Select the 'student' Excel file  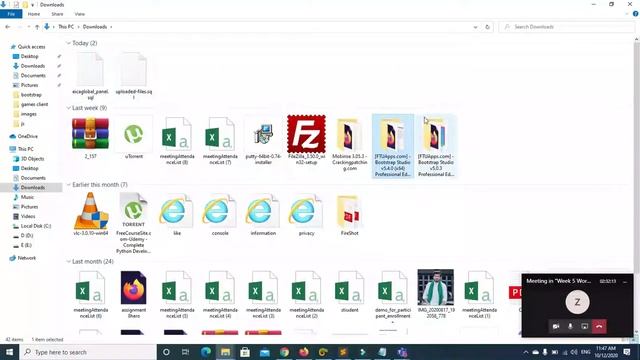click(x=350, y=291)
